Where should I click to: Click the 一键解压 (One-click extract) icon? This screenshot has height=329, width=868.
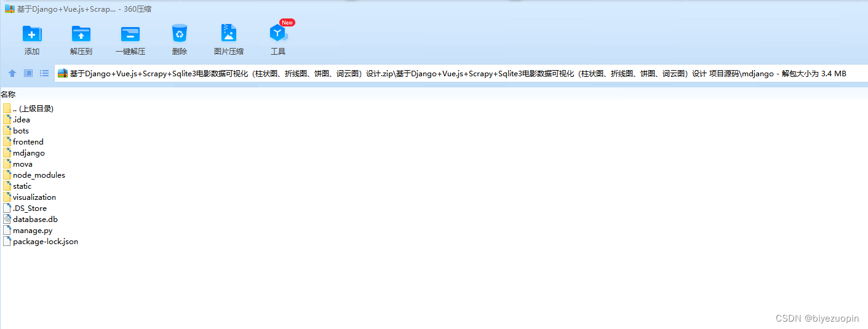[130, 34]
